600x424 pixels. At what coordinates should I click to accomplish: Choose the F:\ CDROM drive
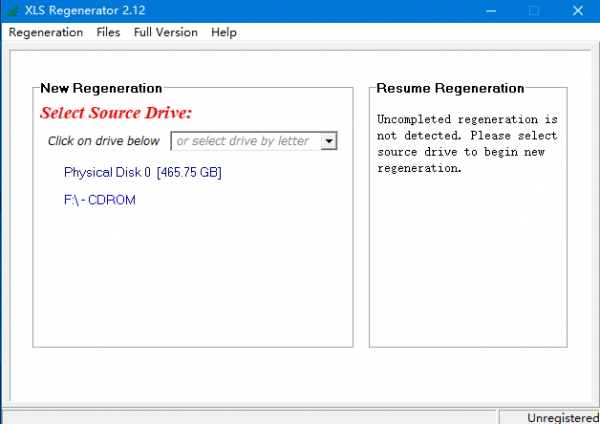coord(100,200)
